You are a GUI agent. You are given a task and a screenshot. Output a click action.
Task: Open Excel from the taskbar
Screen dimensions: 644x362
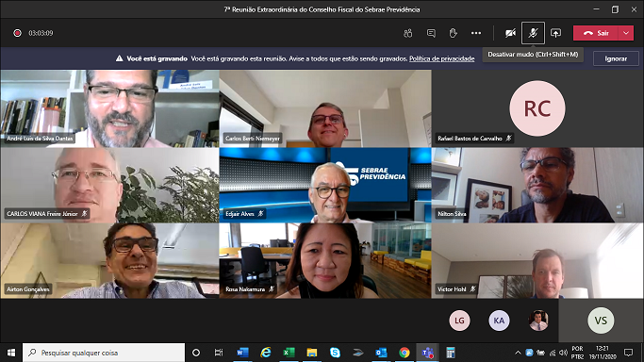(x=289, y=353)
